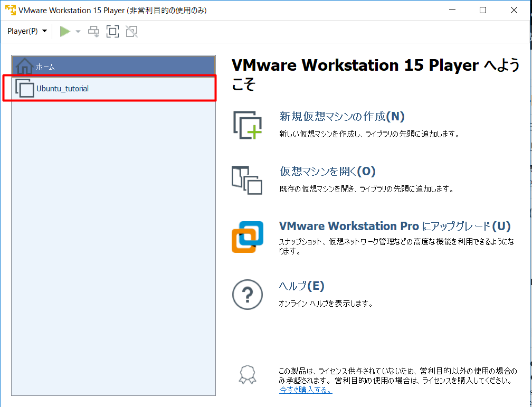Send Ctrl+Alt+Del toolbar icon

pos(93,31)
